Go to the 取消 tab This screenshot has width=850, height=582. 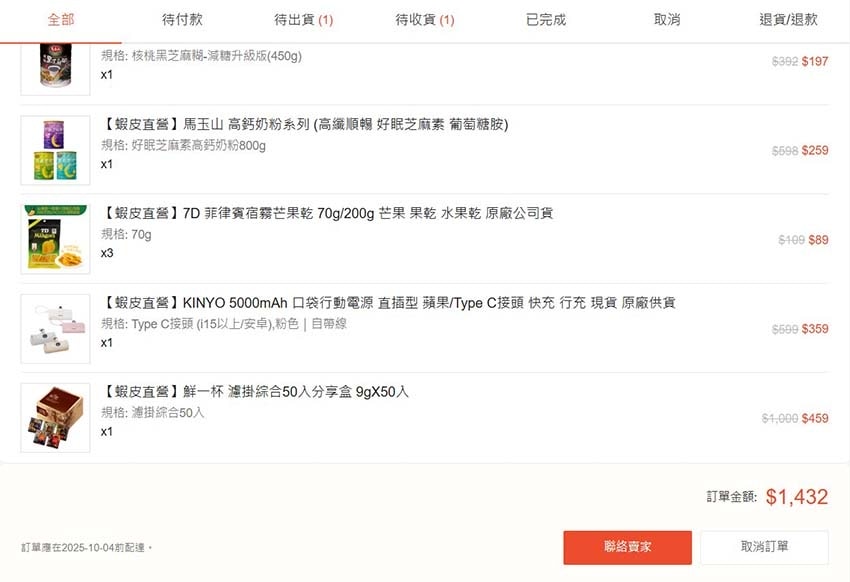pyautogui.click(x=667, y=20)
